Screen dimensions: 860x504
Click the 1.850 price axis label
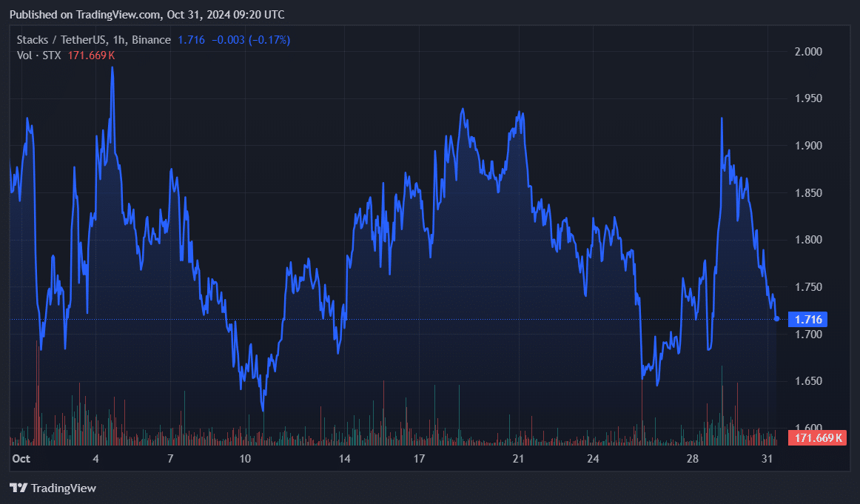coord(808,193)
